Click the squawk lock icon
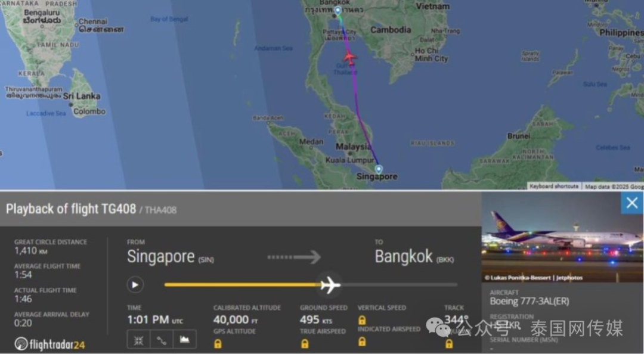Image resolution: width=644 pixels, height=354 pixels. tap(450, 343)
